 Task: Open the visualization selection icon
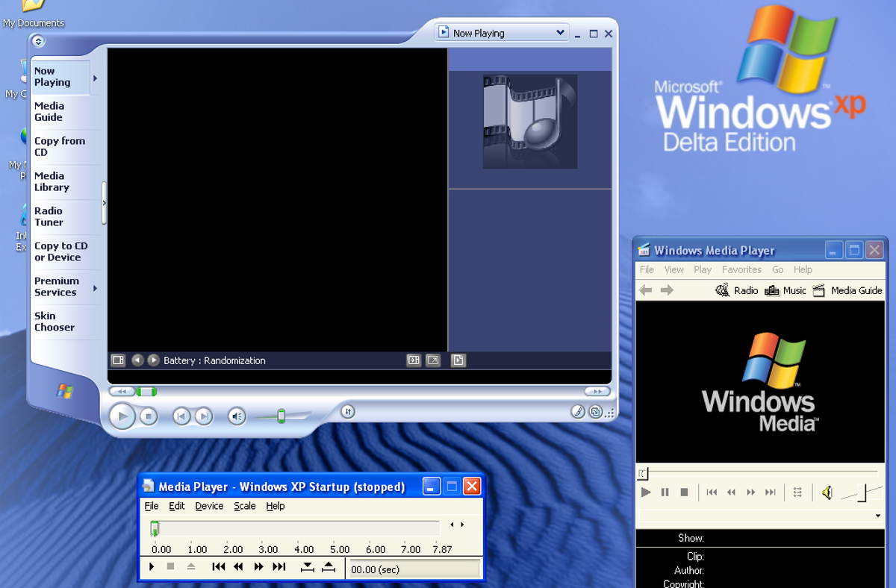pyautogui.click(x=117, y=360)
